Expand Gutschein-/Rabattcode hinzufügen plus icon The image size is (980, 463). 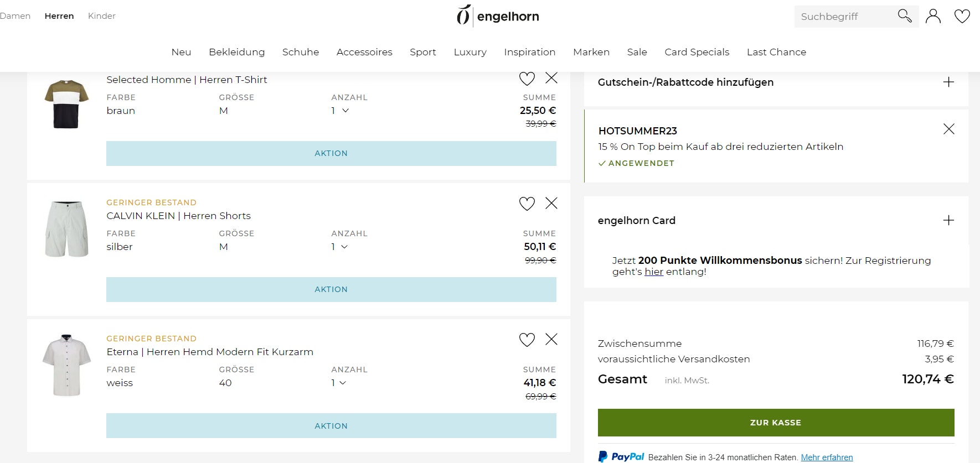click(948, 82)
